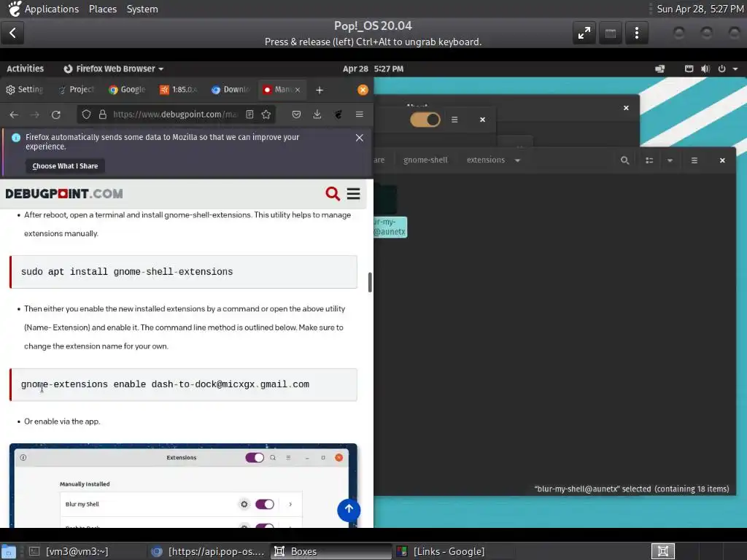Bookmark this page with the star
The width and height of the screenshot is (747, 560).
click(x=266, y=114)
